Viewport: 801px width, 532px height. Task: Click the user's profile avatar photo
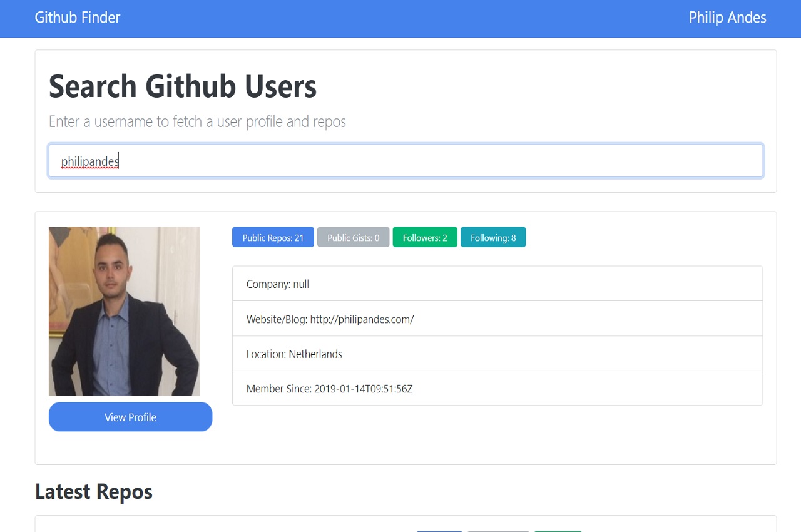point(125,311)
